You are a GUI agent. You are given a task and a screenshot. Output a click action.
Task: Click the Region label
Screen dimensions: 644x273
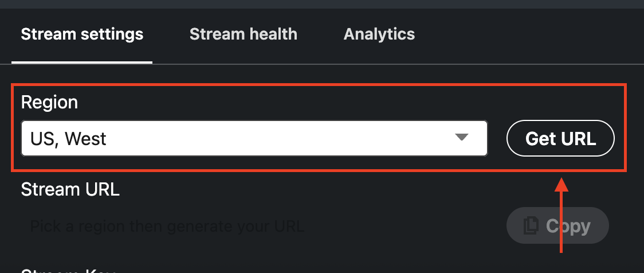pos(49,103)
